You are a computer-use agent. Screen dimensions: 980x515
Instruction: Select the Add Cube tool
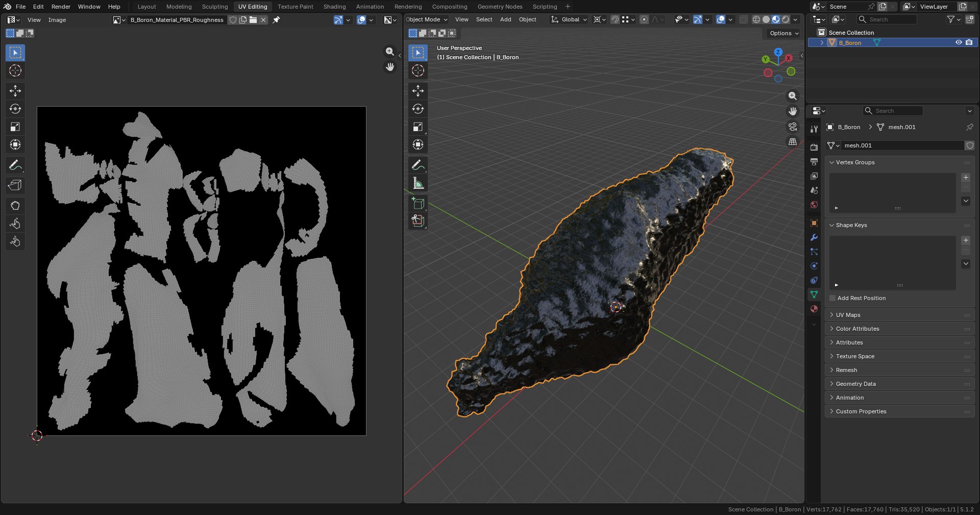pyautogui.click(x=418, y=204)
